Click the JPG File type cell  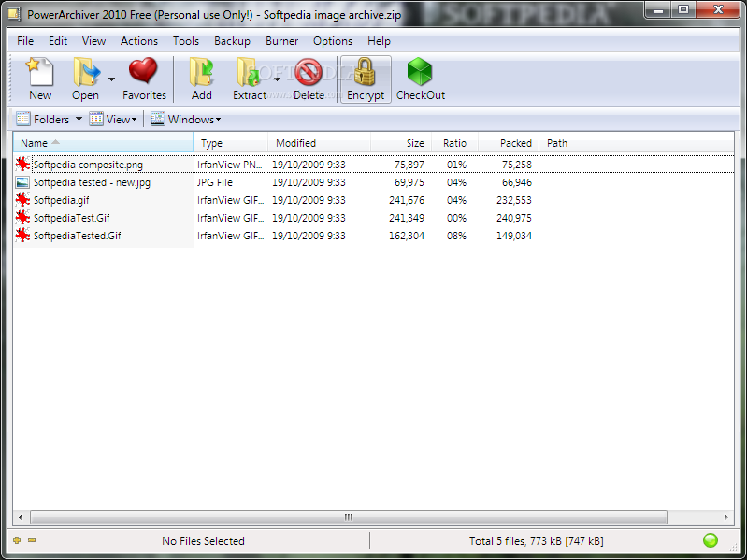coord(215,182)
